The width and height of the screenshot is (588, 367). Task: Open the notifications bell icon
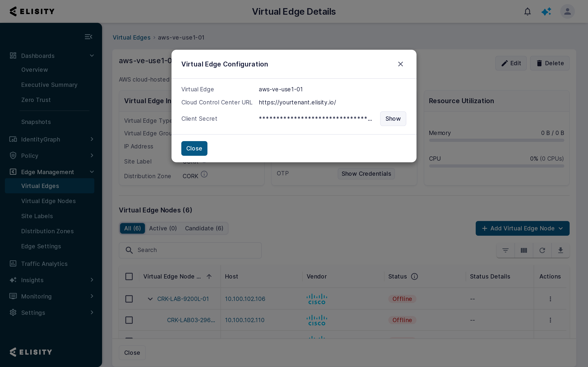(528, 11)
